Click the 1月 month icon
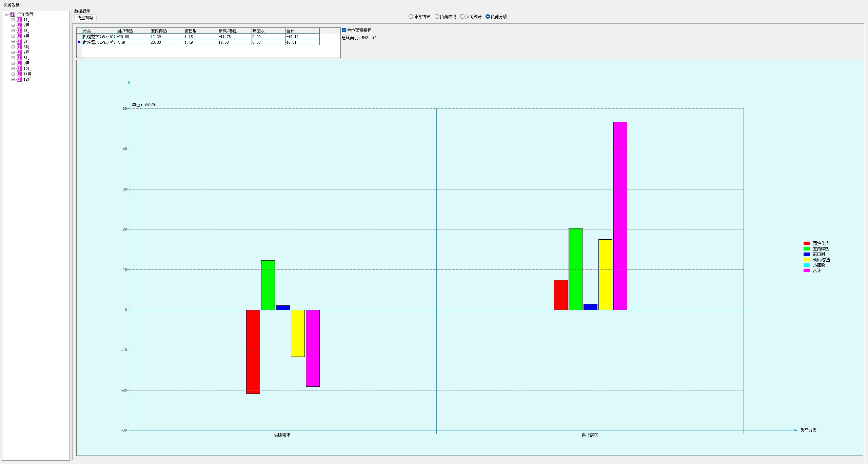 [x=19, y=20]
